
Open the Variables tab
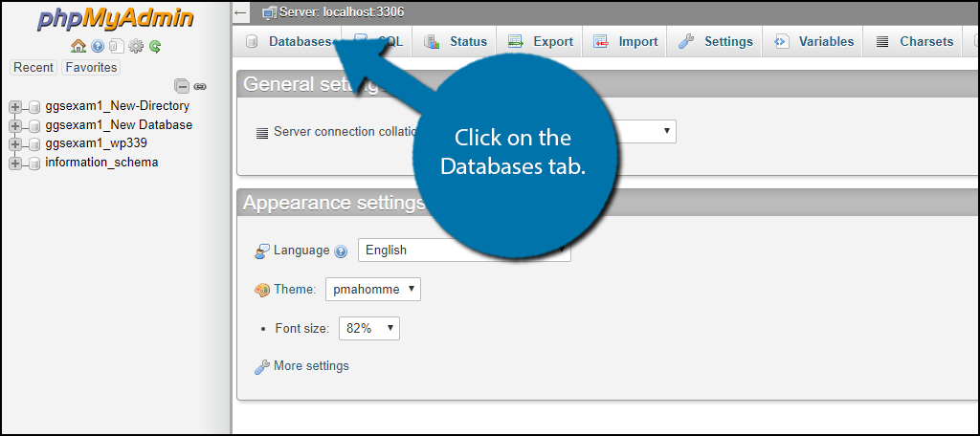click(813, 42)
